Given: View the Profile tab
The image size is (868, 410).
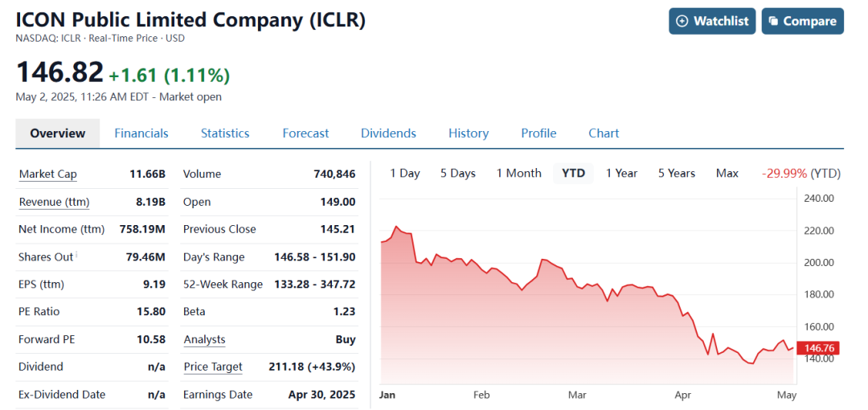Looking at the screenshot, I should [538, 133].
